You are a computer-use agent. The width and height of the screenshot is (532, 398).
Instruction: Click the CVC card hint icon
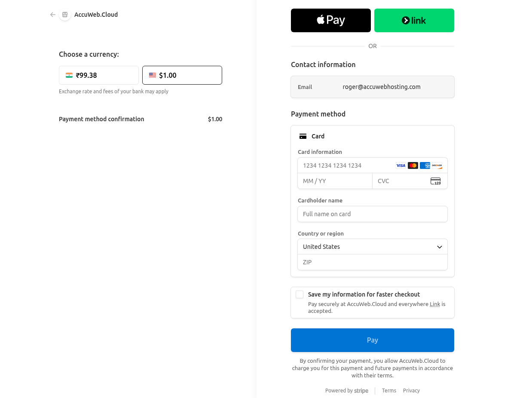pos(436,181)
